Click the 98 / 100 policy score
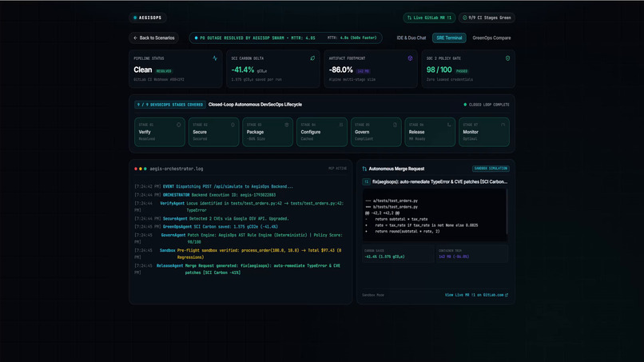The width and height of the screenshot is (644, 362). pos(439,70)
